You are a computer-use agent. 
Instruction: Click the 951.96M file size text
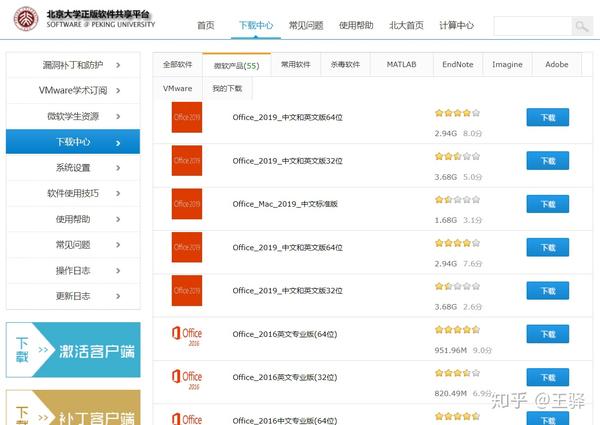[451, 350]
